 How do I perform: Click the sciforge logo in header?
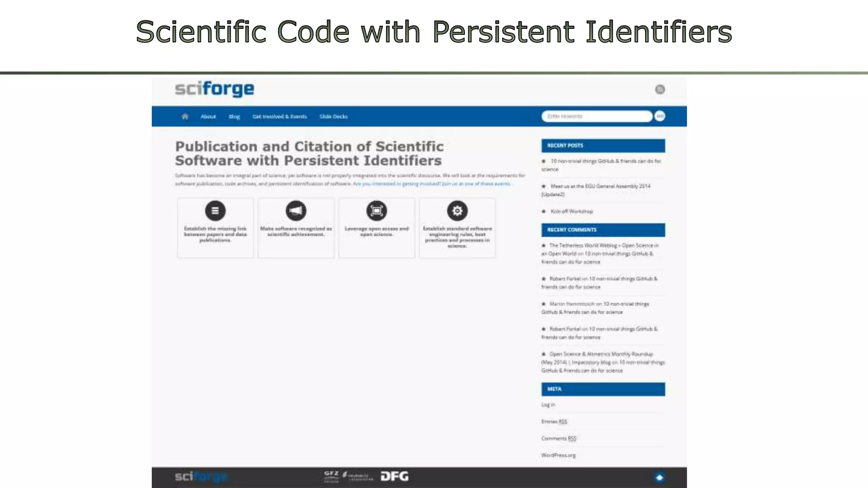click(x=214, y=89)
